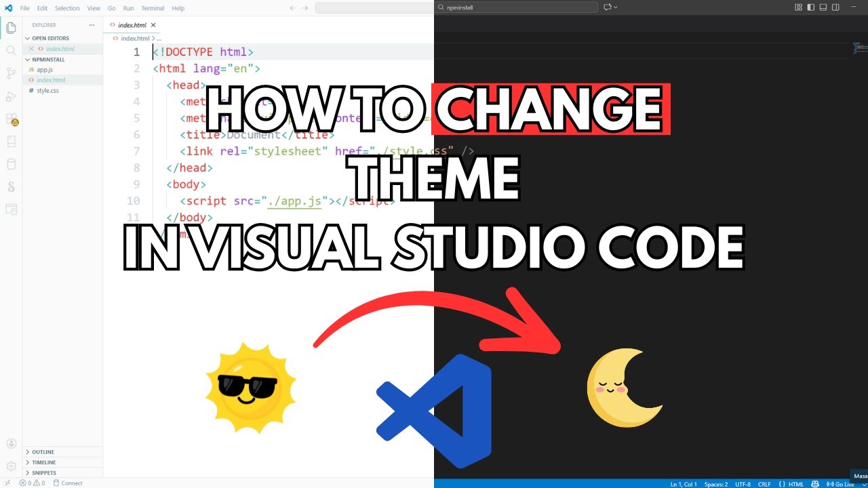Click the VS Code logo in title bar

(x=8, y=8)
